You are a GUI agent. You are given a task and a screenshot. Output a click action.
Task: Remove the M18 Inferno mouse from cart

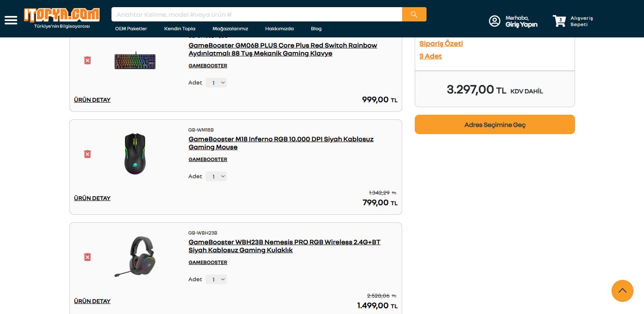[x=87, y=154]
